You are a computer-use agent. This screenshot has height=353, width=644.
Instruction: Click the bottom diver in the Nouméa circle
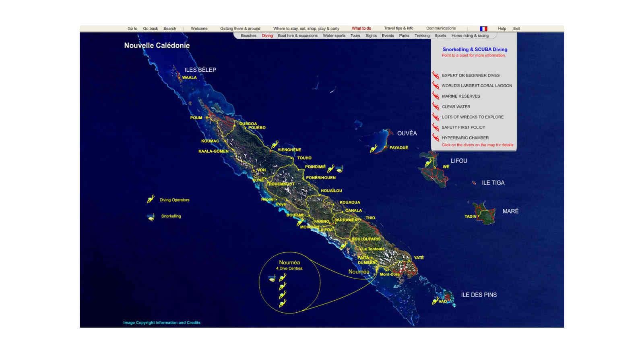283,303
